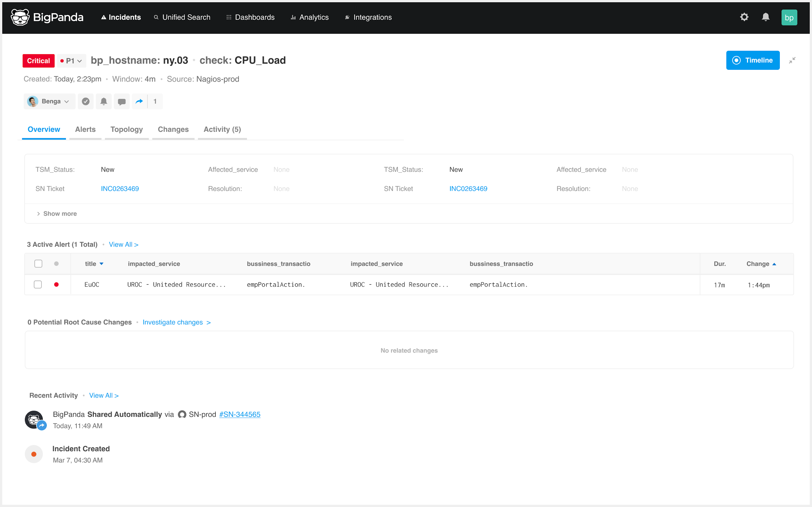Viewport: 812px width, 507px height.
Task: Click the blue Timeline button
Action: (x=753, y=60)
